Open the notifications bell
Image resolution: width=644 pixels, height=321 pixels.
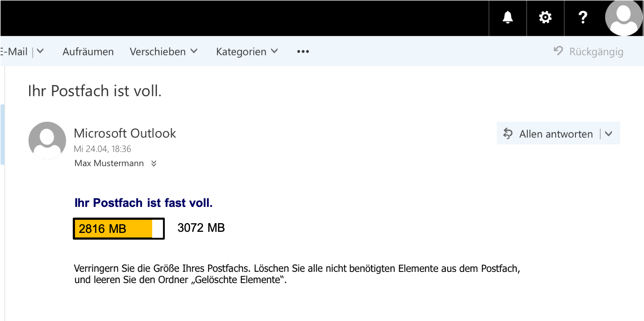click(x=508, y=17)
